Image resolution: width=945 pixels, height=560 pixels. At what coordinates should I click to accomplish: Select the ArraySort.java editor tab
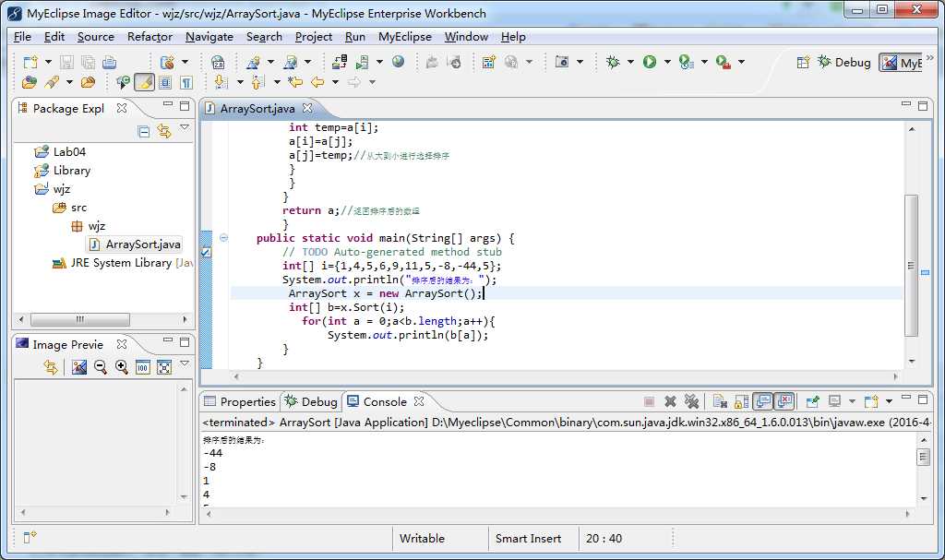click(258, 109)
